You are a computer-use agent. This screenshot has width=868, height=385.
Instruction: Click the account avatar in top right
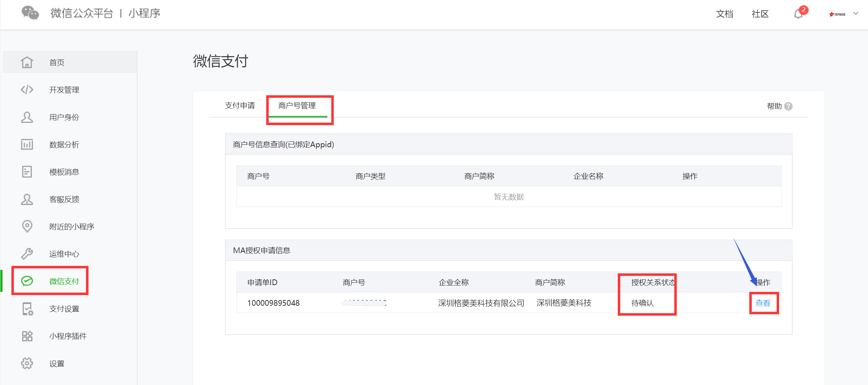pos(837,14)
